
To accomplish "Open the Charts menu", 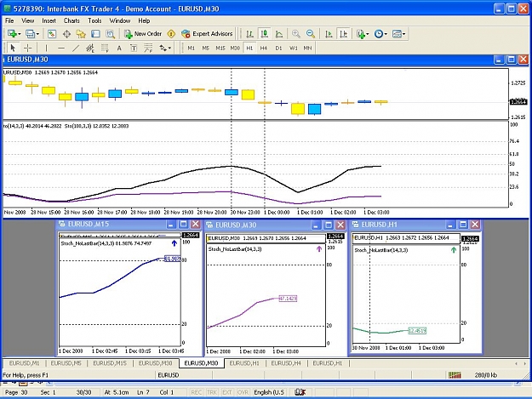I will pyautogui.click(x=72, y=20).
